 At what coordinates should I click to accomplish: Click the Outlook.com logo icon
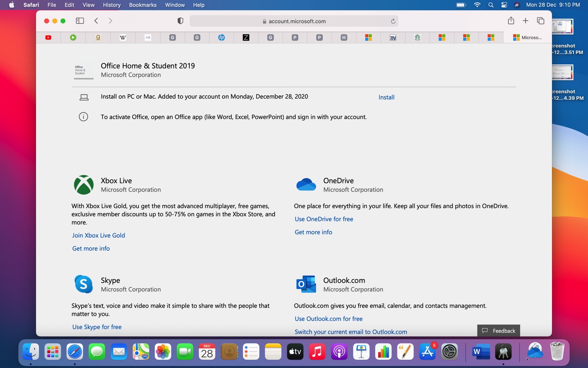pos(306,284)
